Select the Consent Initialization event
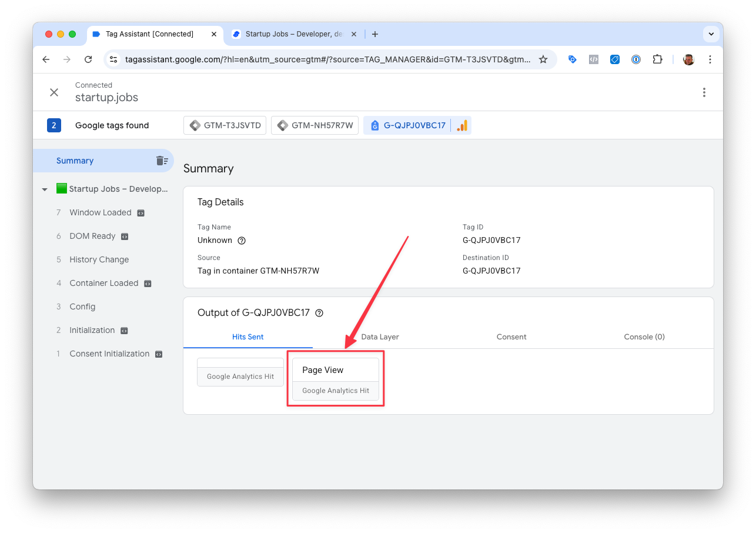The height and width of the screenshot is (533, 756). [x=109, y=354]
